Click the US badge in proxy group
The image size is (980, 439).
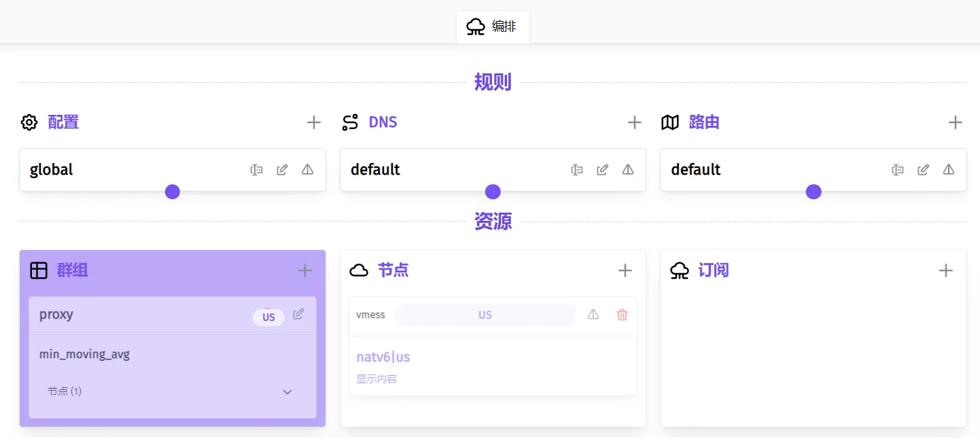(x=268, y=317)
